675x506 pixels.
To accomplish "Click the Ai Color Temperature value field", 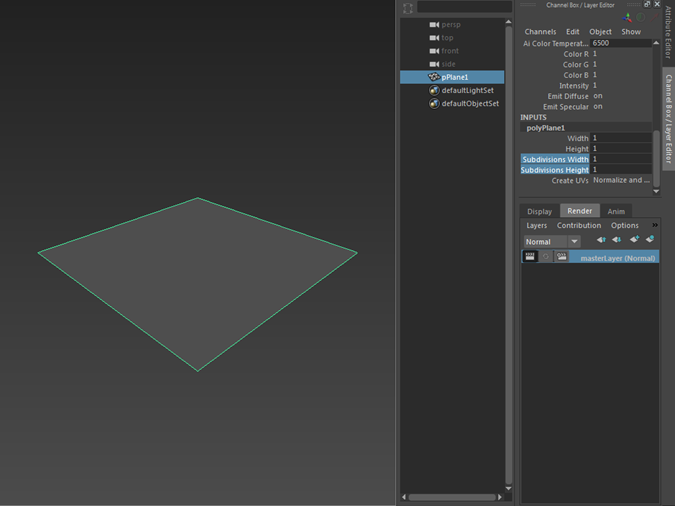I will [x=620, y=43].
